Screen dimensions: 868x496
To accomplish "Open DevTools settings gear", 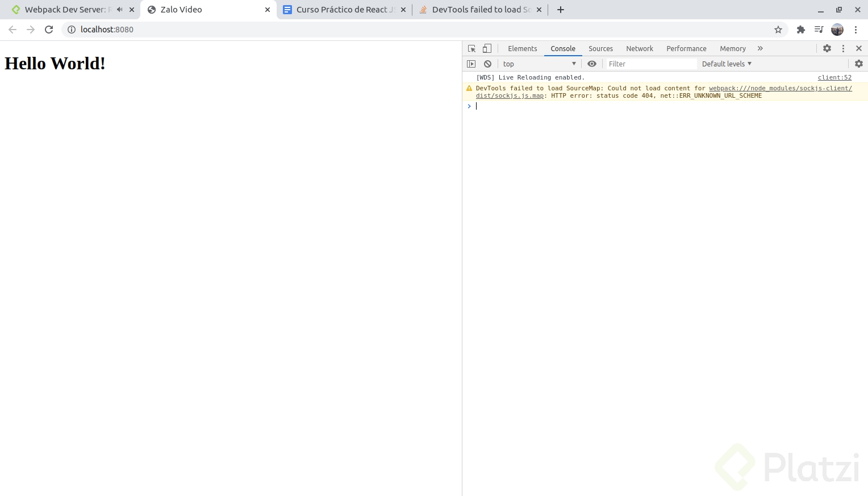I will click(x=827, y=48).
